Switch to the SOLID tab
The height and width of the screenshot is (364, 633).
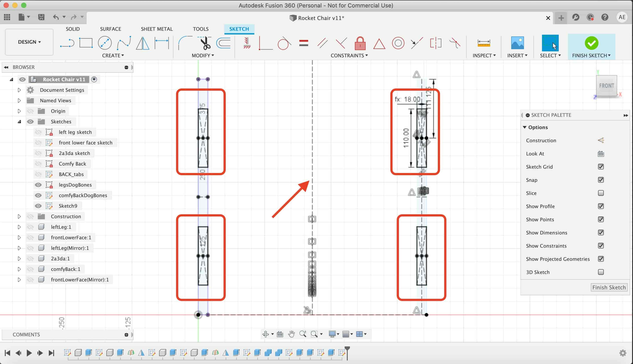click(73, 29)
